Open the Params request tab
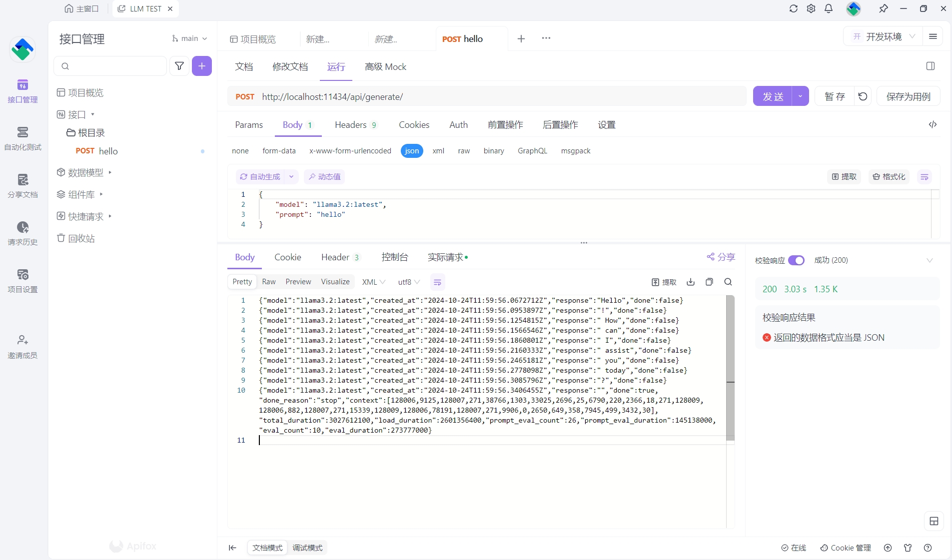This screenshot has height=560, width=952. [249, 125]
